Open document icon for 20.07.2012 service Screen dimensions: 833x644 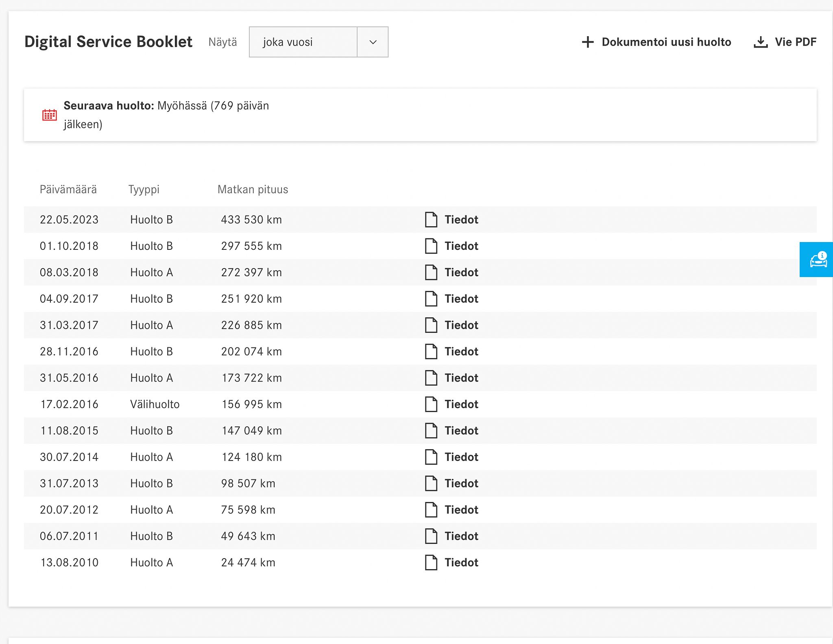coord(431,510)
